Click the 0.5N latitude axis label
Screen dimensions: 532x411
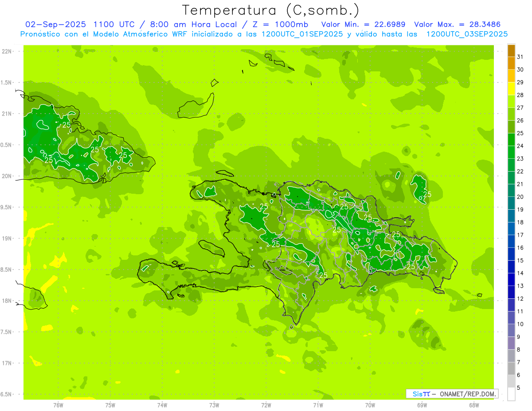(x=7, y=145)
